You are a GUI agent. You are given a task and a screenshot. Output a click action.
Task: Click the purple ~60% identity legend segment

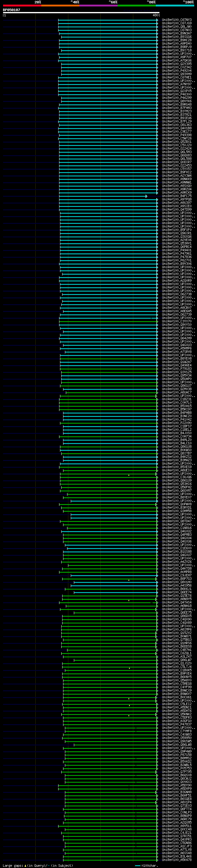pyautogui.click(x=99, y=6)
